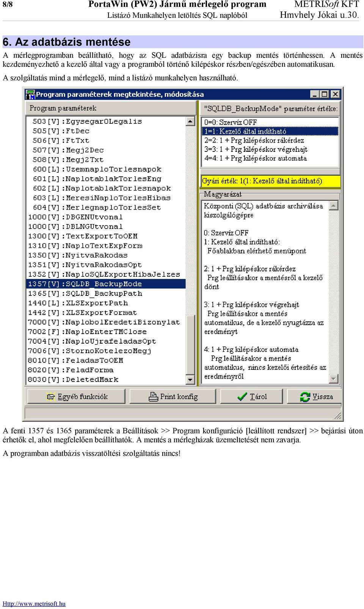Select parameter 602 NaplotablakTorlesnapok
The height and width of the screenshot is (609, 364).
tap(106, 188)
